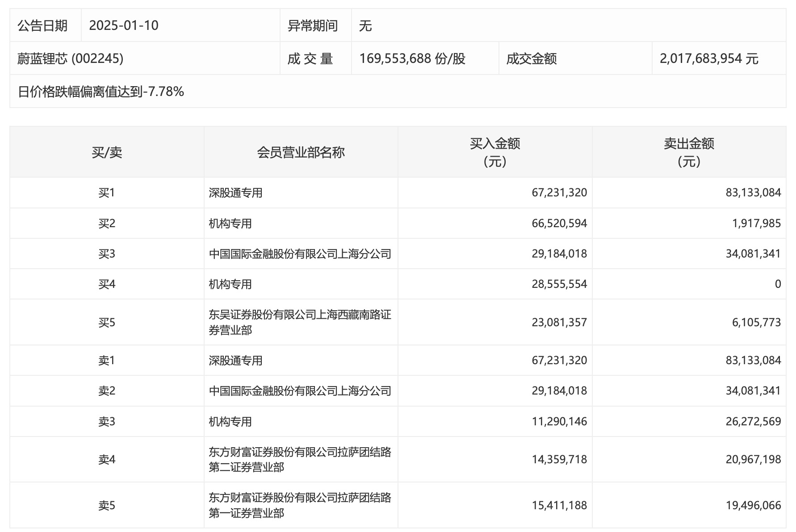Select the 买4 row label
Image resolution: width=796 pixels, height=532 pixels.
pos(107,284)
